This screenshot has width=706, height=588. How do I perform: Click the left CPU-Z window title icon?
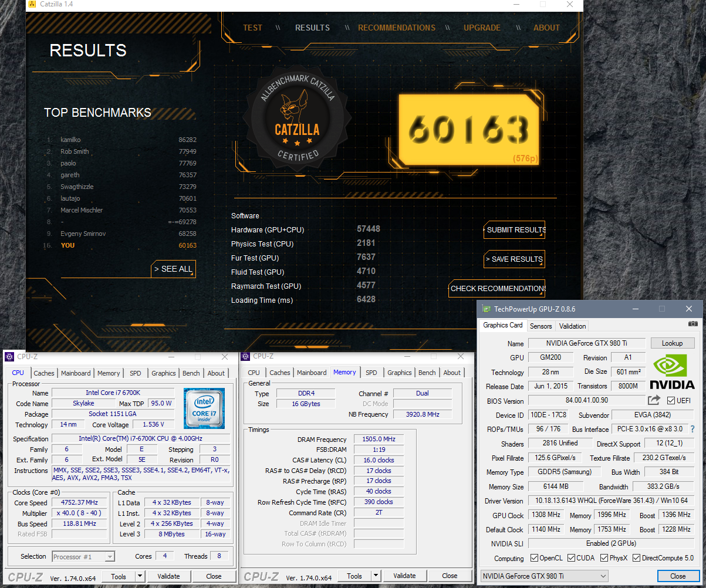pyautogui.click(x=9, y=356)
